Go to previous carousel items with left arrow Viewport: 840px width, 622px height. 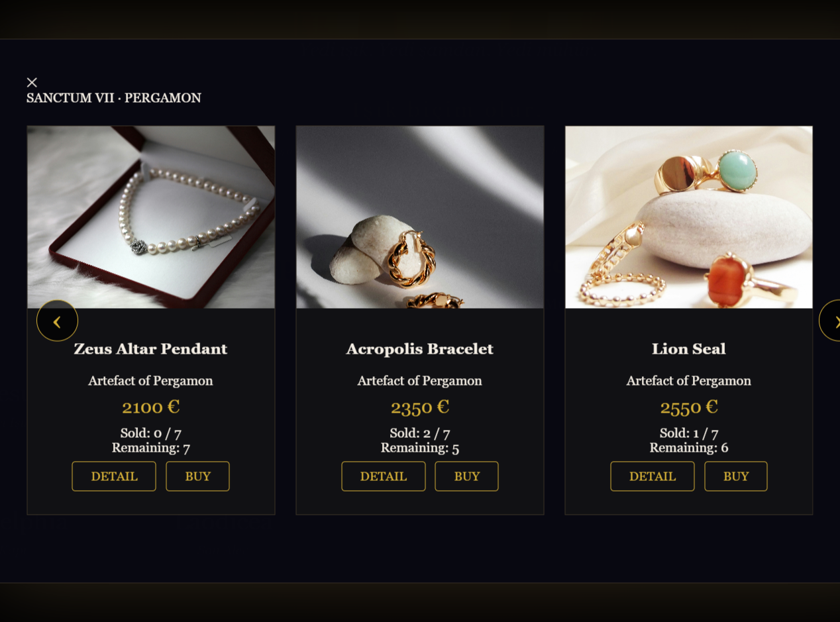point(57,321)
